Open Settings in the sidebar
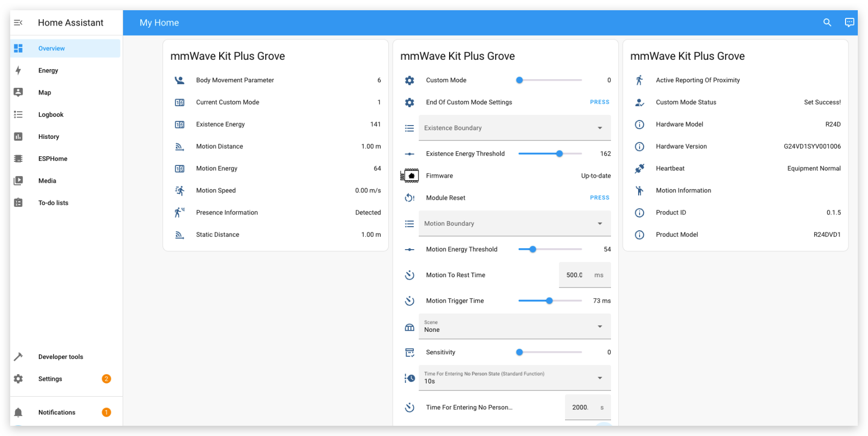868x436 pixels. (x=65, y=379)
